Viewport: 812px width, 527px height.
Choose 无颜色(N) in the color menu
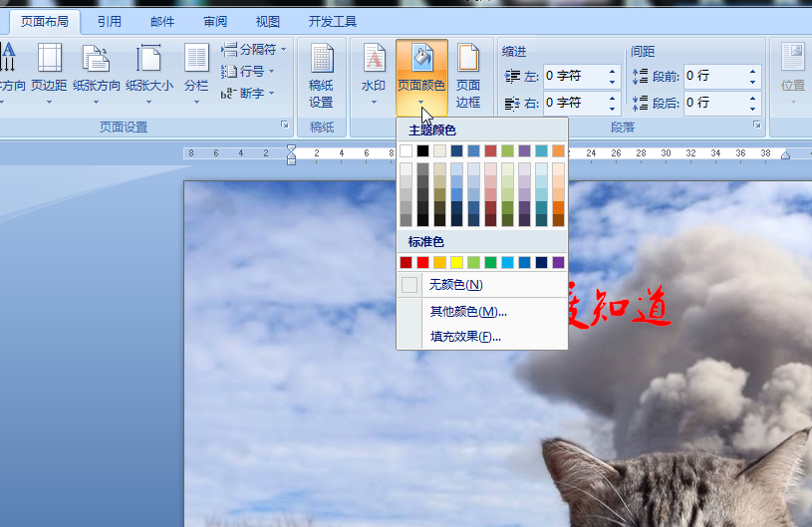click(482, 285)
